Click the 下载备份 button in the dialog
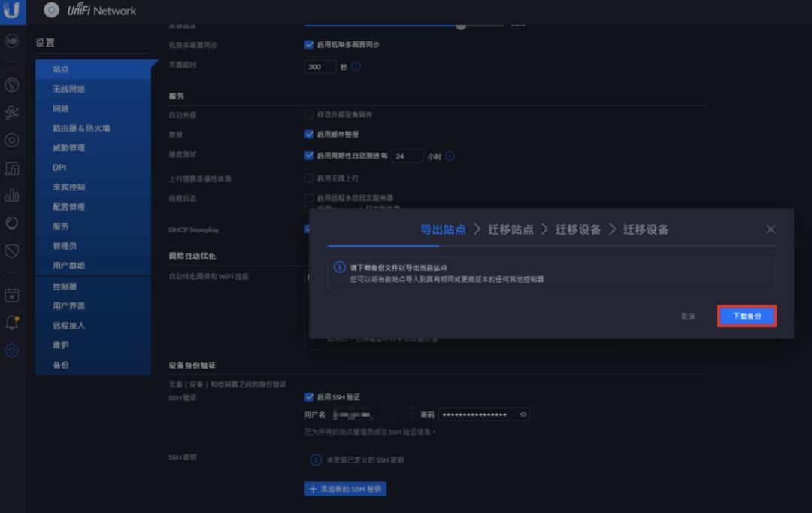 tap(747, 315)
